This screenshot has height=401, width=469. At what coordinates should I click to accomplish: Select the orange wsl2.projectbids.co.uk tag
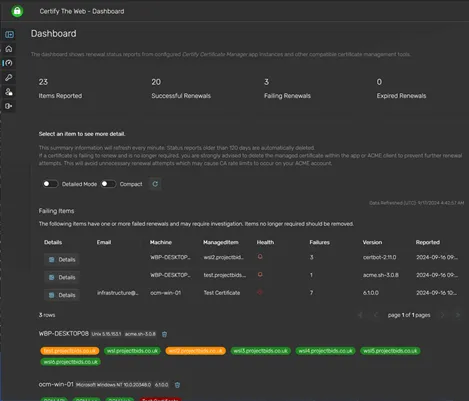(196, 351)
